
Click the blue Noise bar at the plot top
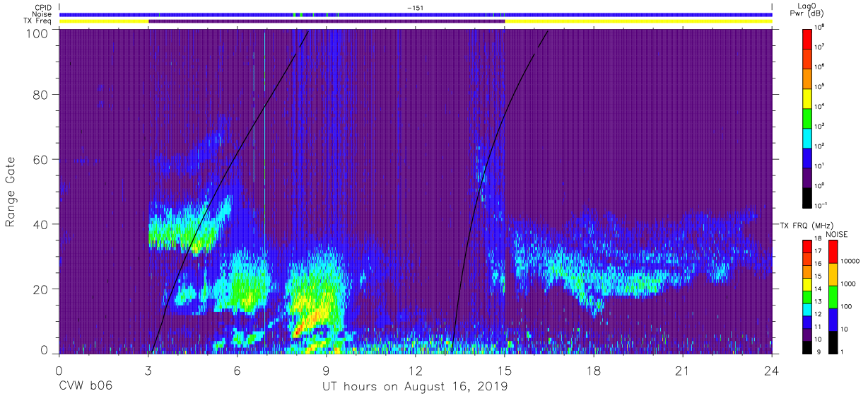coord(415,14)
